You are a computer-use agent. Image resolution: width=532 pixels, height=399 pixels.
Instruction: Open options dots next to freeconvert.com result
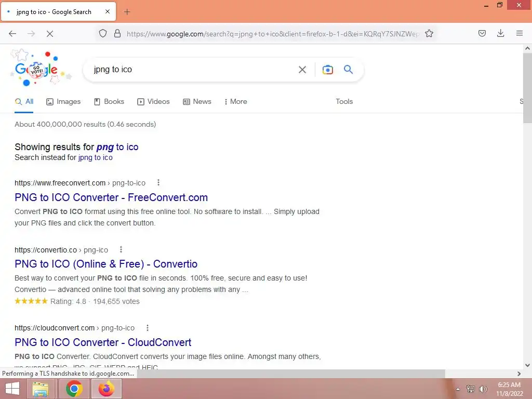(x=158, y=182)
